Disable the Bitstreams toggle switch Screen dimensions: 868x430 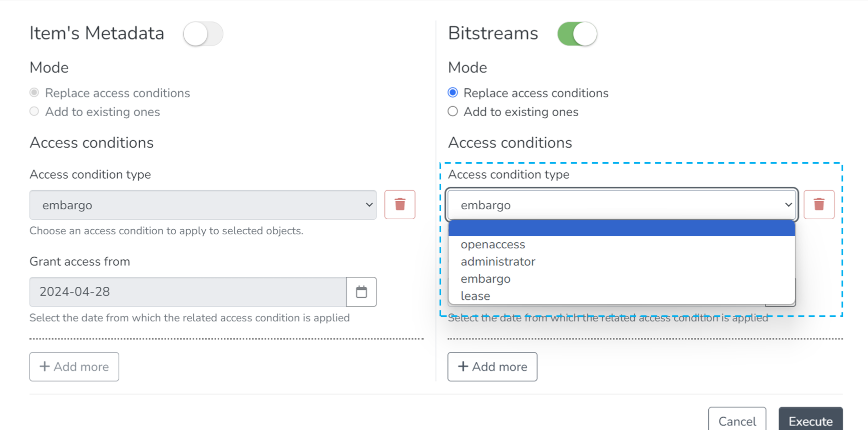(x=577, y=34)
